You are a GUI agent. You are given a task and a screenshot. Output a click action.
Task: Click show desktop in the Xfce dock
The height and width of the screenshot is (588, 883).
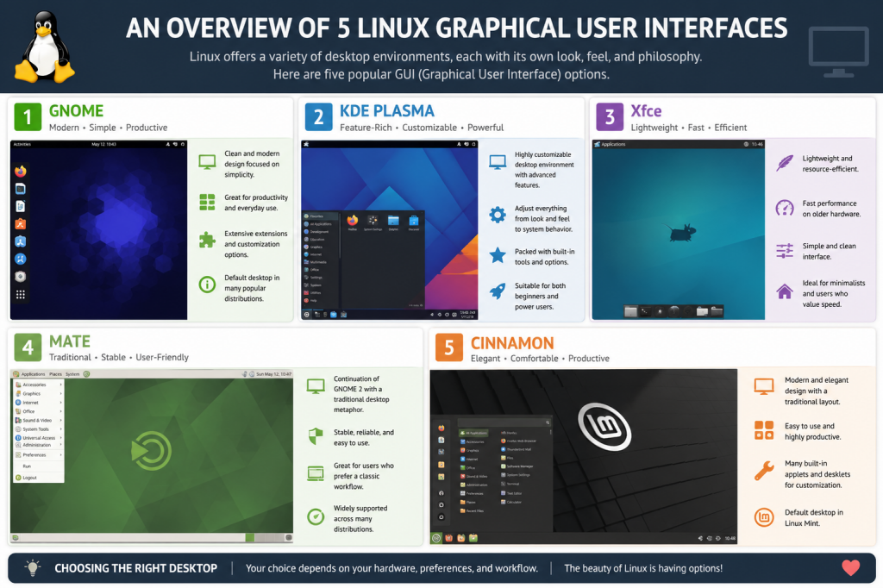(630, 311)
